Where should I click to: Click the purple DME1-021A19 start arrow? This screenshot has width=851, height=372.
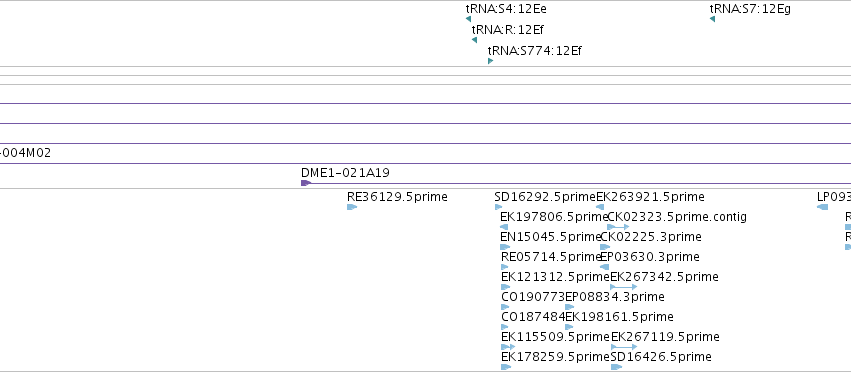coord(306,183)
